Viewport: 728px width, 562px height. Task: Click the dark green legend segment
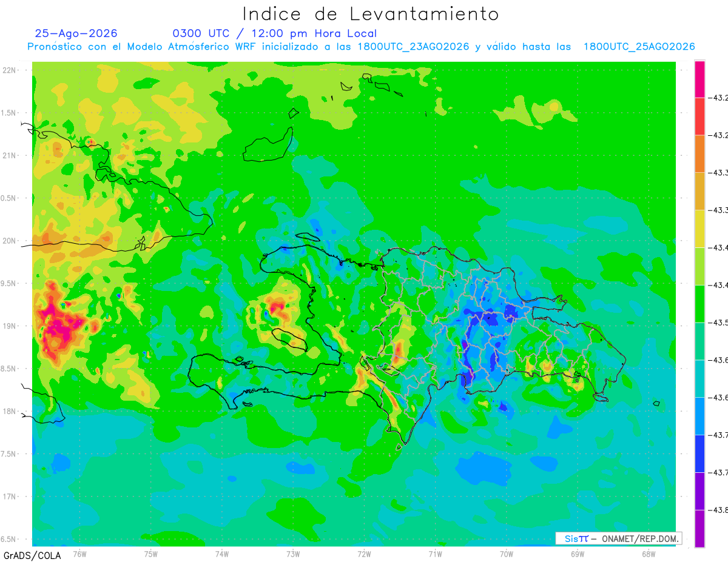point(699,303)
